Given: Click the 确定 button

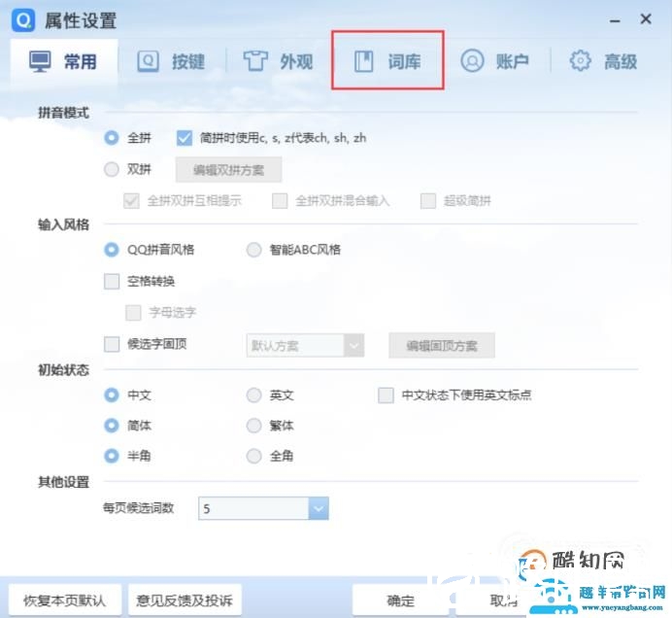Looking at the screenshot, I should (401, 601).
